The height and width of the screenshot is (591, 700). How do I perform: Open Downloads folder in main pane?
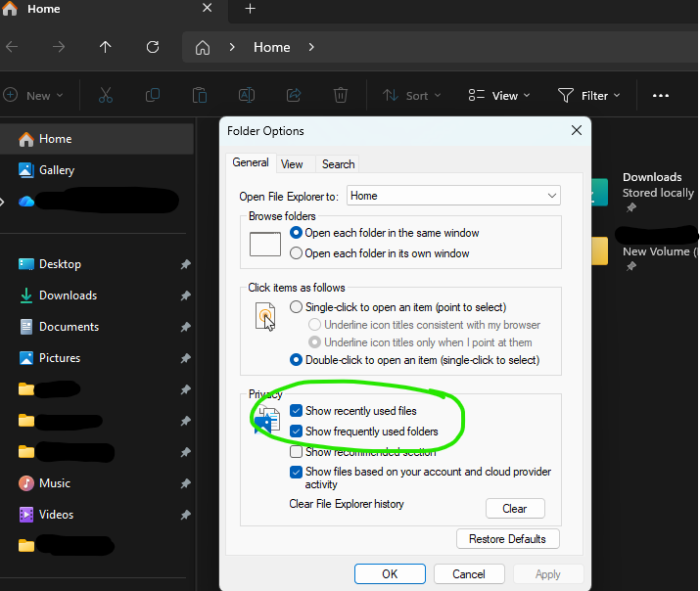click(x=645, y=193)
